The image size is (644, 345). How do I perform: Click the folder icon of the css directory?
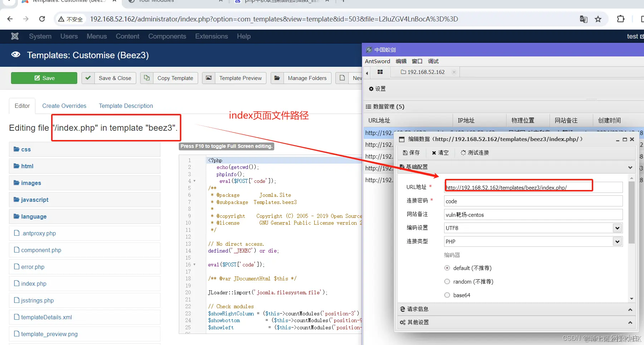coord(16,149)
